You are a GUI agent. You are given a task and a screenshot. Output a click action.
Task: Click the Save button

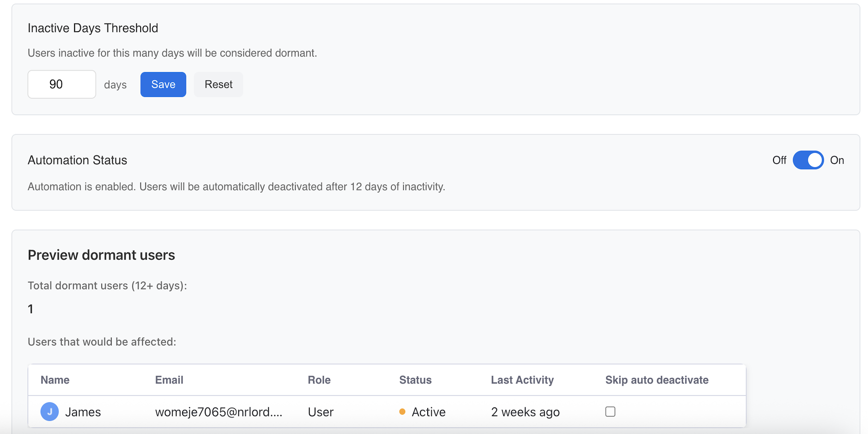click(163, 85)
